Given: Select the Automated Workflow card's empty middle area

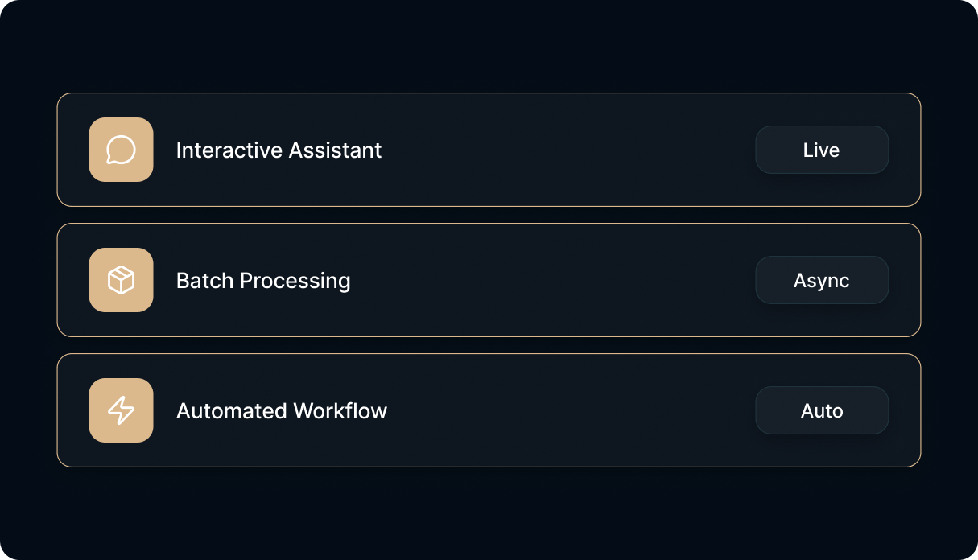Looking at the screenshot, I should [x=572, y=410].
